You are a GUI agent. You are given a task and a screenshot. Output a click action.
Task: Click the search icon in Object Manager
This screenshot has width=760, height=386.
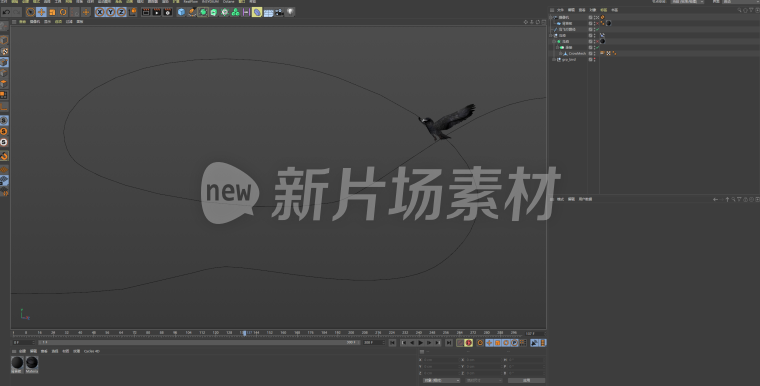[740, 10]
